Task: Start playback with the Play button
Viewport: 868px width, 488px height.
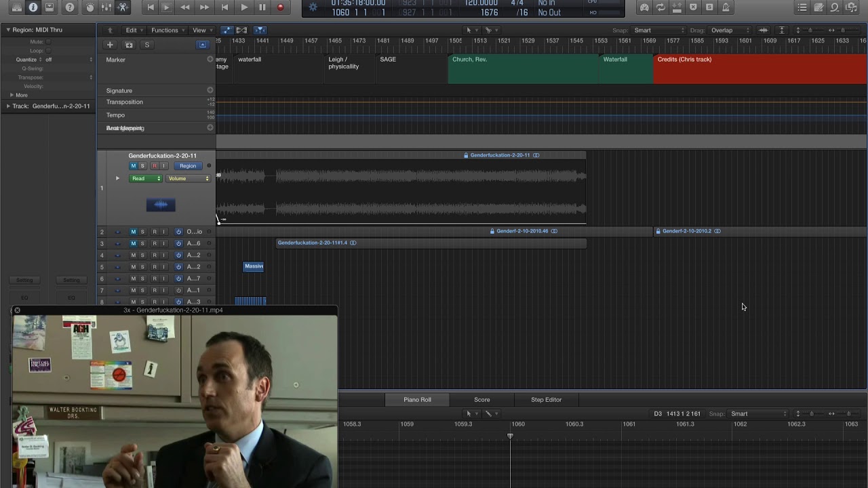Action: [x=244, y=7]
